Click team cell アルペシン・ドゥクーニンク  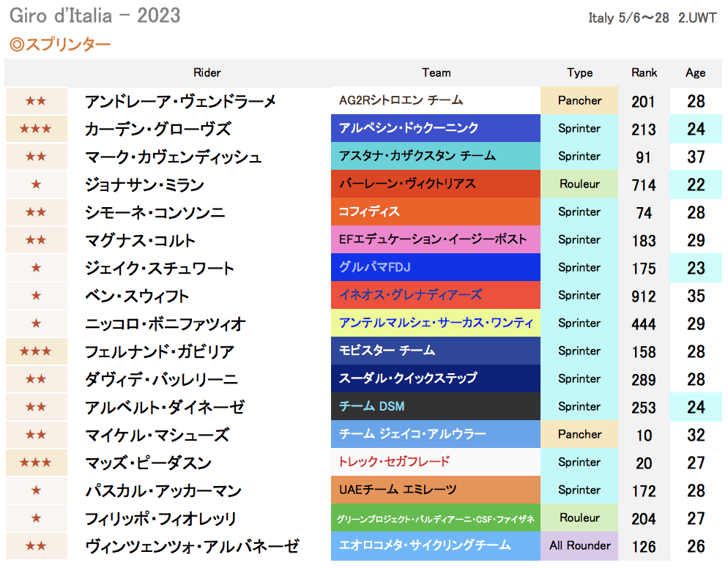(436, 128)
